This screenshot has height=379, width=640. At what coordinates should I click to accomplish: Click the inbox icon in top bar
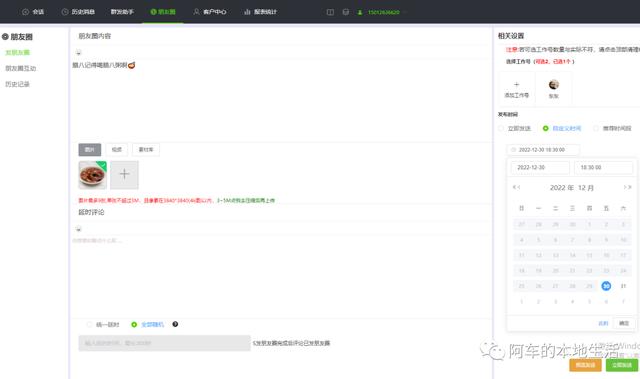[x=346, y=12]
